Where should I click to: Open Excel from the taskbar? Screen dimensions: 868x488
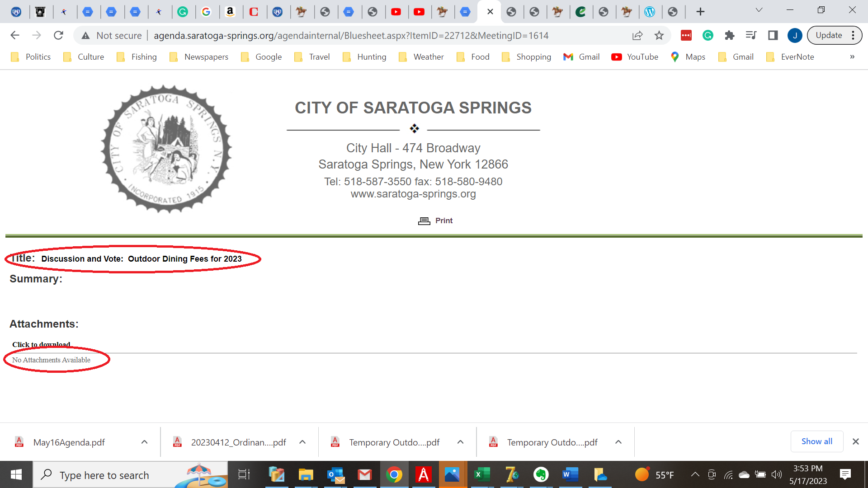click(x=481, y=474)
